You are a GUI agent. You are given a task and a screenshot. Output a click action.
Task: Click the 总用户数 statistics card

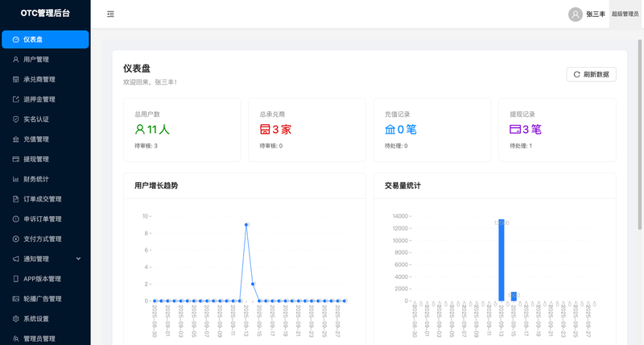coord(182,130)
